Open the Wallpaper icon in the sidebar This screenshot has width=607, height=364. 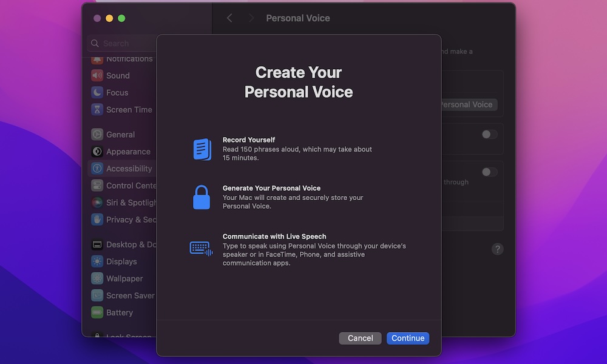tap(97, 278)
